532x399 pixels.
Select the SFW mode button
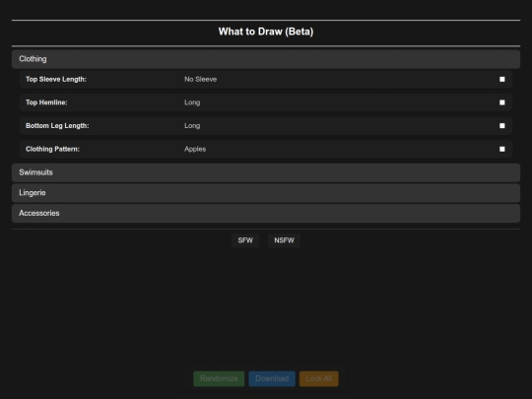(x=245, y=240)
